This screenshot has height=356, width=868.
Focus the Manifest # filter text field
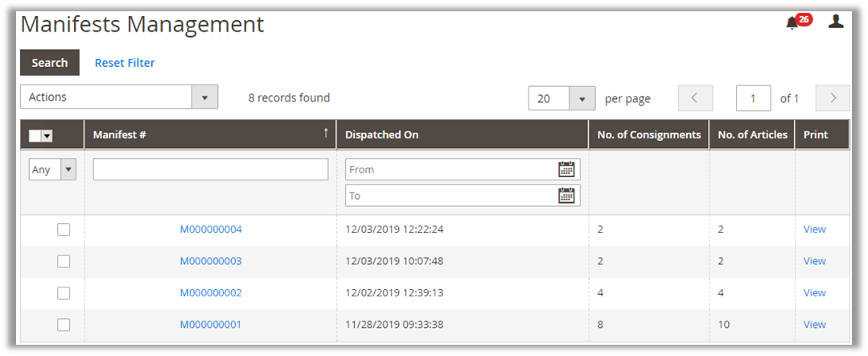(211, 169)
